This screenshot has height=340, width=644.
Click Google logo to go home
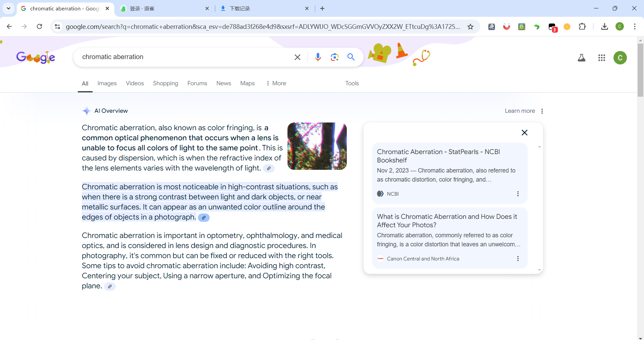[x=36, y=57]
